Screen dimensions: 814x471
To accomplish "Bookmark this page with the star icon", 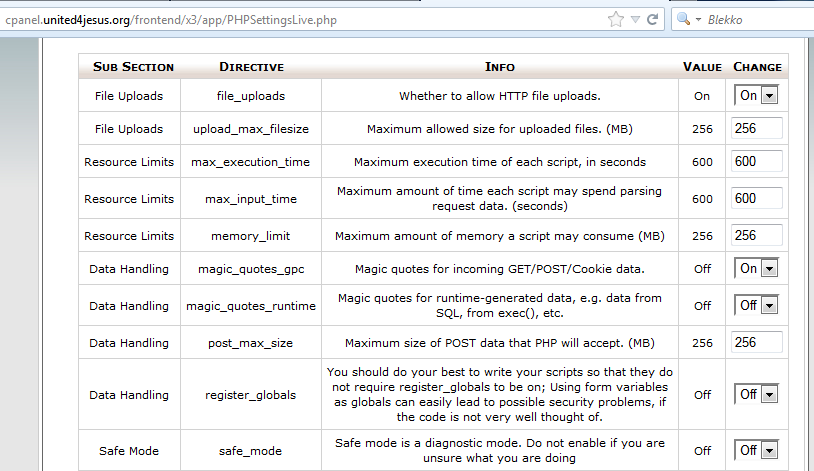I will pos(615,19).
